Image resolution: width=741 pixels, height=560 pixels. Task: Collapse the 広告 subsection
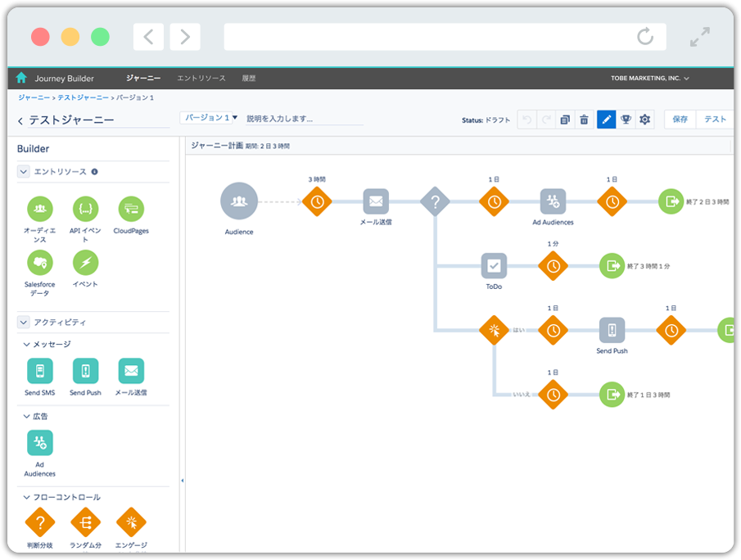(26, 417)
